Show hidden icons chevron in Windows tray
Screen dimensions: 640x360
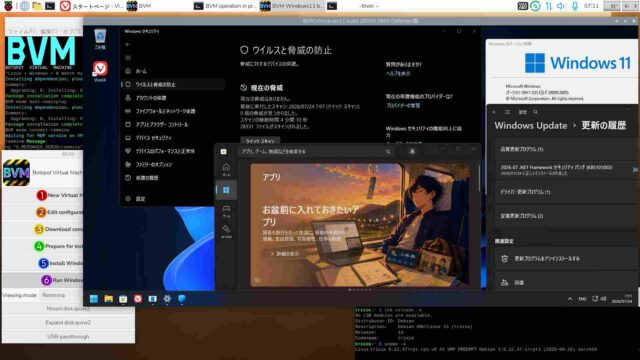(x=570, y=299)
